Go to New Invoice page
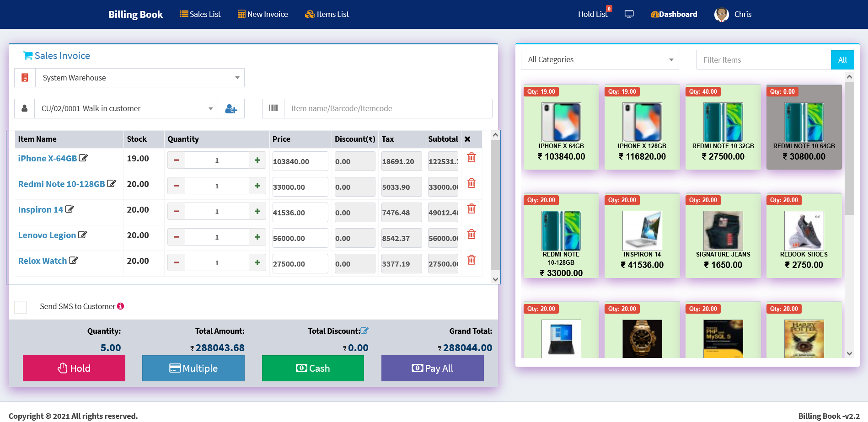 click(263, 14)
